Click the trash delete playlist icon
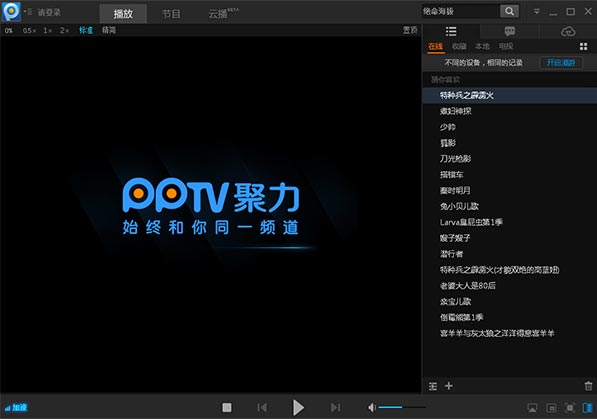 point(588,386)
